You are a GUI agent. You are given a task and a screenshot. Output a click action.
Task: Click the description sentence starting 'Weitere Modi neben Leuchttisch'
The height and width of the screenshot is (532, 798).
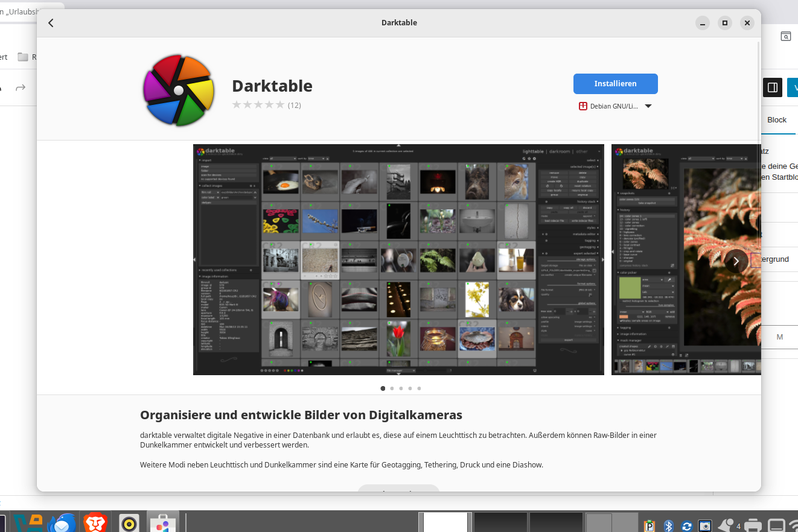pos(342,465)
